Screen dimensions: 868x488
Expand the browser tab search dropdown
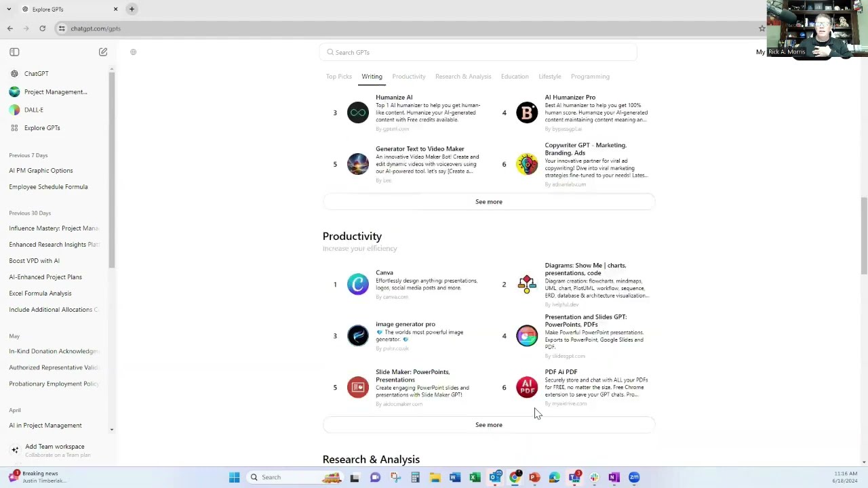point(9,9)
